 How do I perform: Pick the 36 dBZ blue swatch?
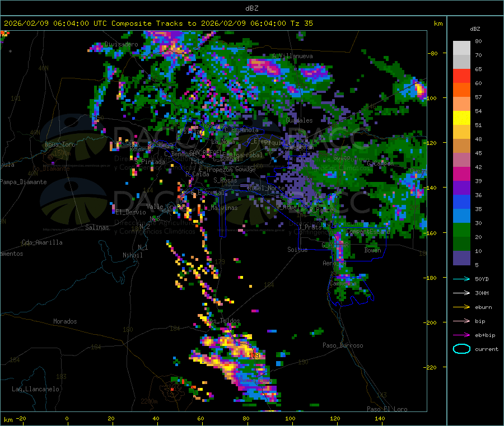(461, 202)
